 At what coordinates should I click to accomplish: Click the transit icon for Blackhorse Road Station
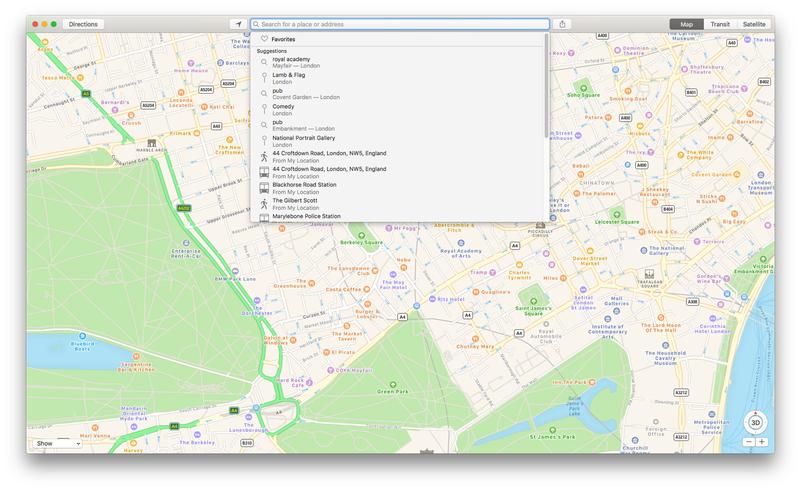click(264, 188)
